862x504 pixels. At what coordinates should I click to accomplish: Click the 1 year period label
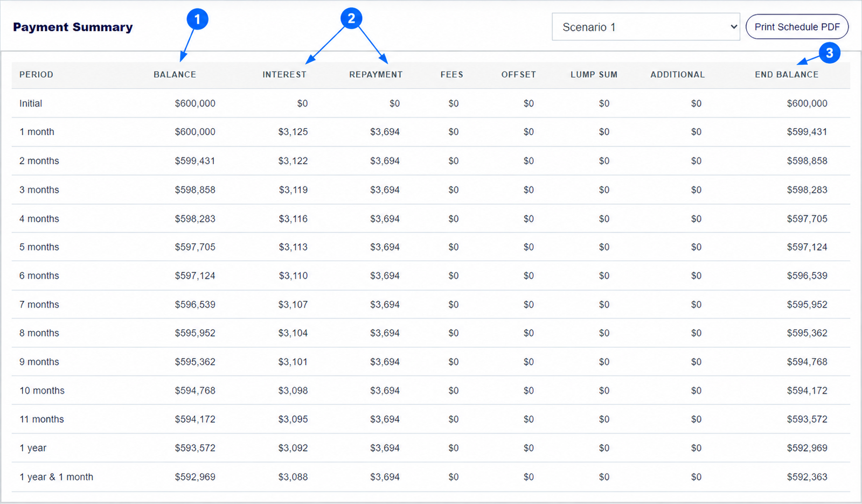pyautogui.click(x=33, y=448)
